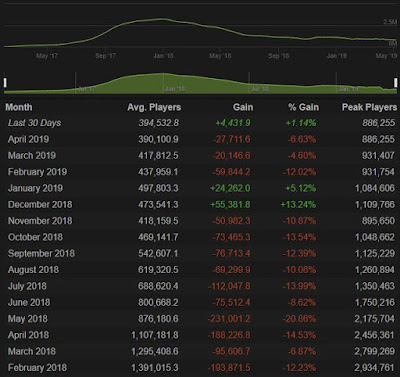Click February 2018 average players value

155,368
